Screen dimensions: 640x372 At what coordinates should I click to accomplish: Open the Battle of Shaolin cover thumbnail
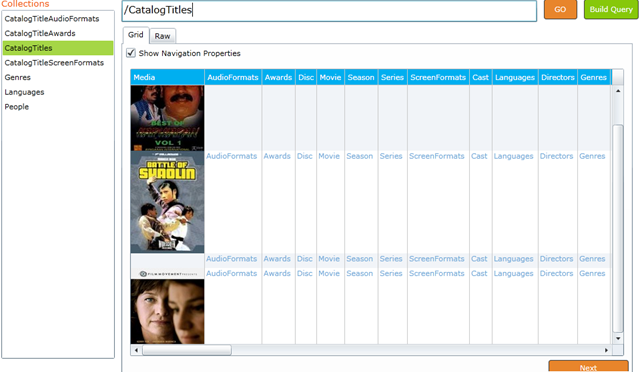pos(167,202)
